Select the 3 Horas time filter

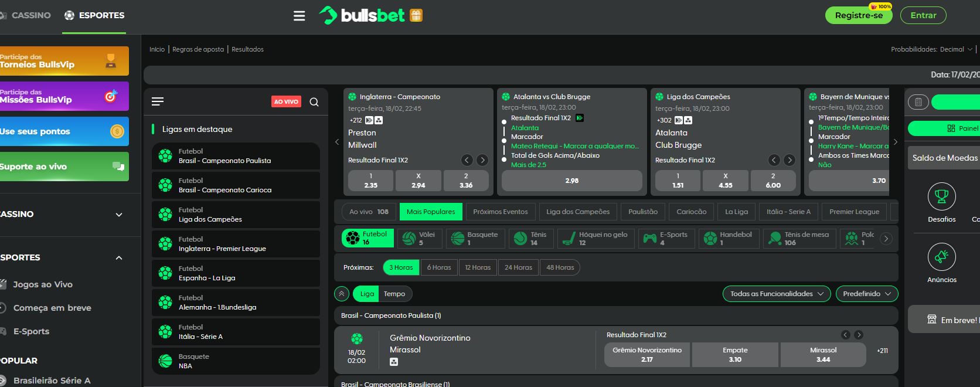[401, 267]
